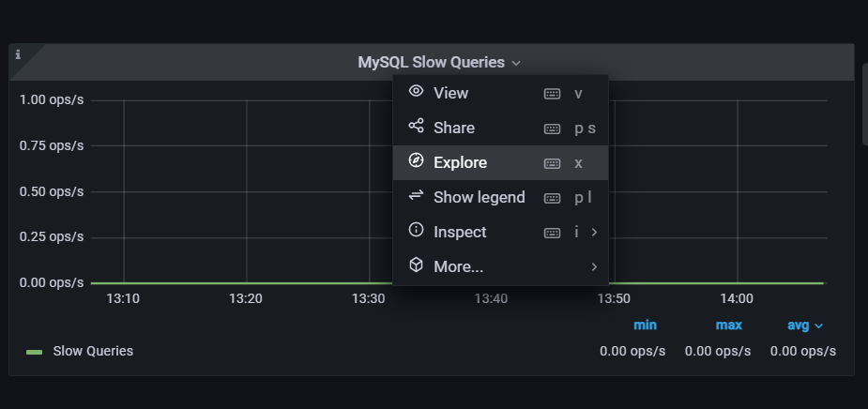The image size is (868, 409).
Task: Select the Share menu entry
Action: [x=500, y=128]
